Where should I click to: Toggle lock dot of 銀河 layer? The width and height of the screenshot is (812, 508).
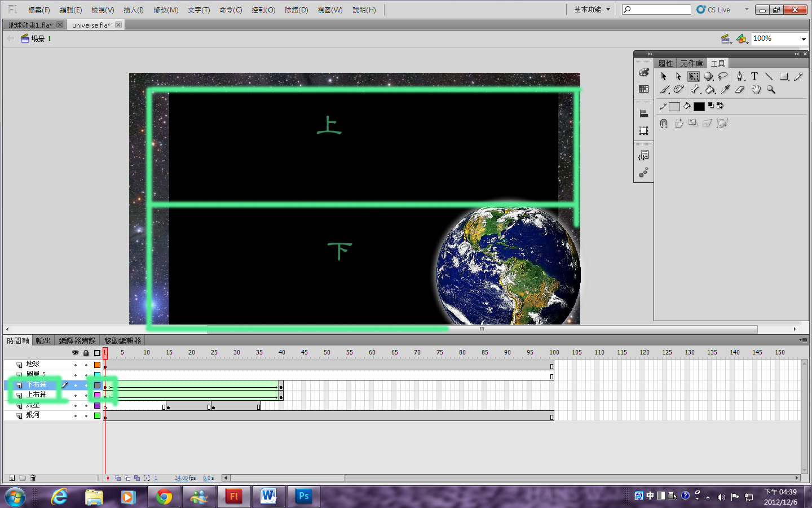[86, 416]
